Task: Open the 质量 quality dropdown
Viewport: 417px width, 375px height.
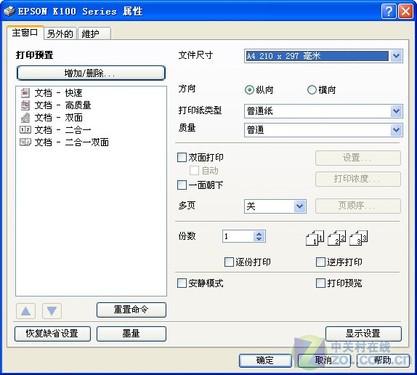Action: (396, 130)
